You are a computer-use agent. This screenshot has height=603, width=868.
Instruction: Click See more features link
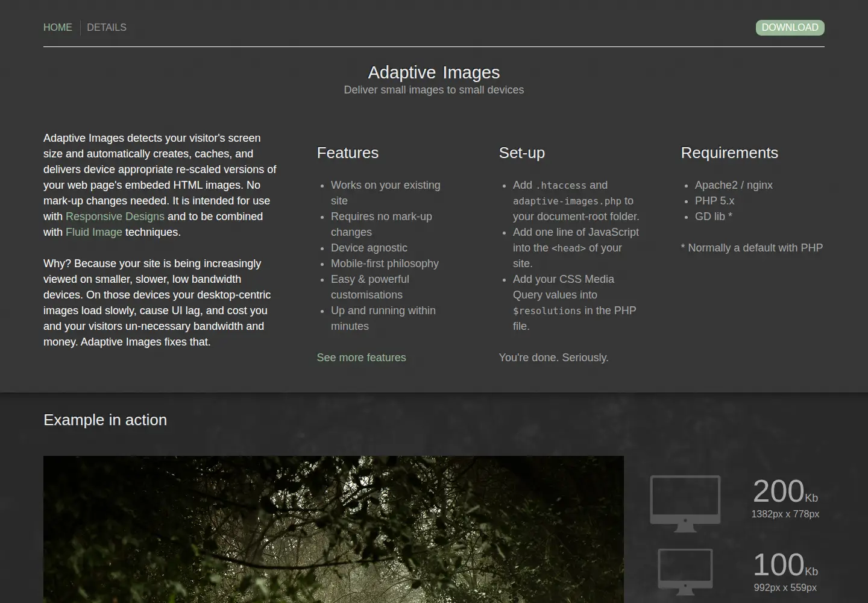(362, 358)
